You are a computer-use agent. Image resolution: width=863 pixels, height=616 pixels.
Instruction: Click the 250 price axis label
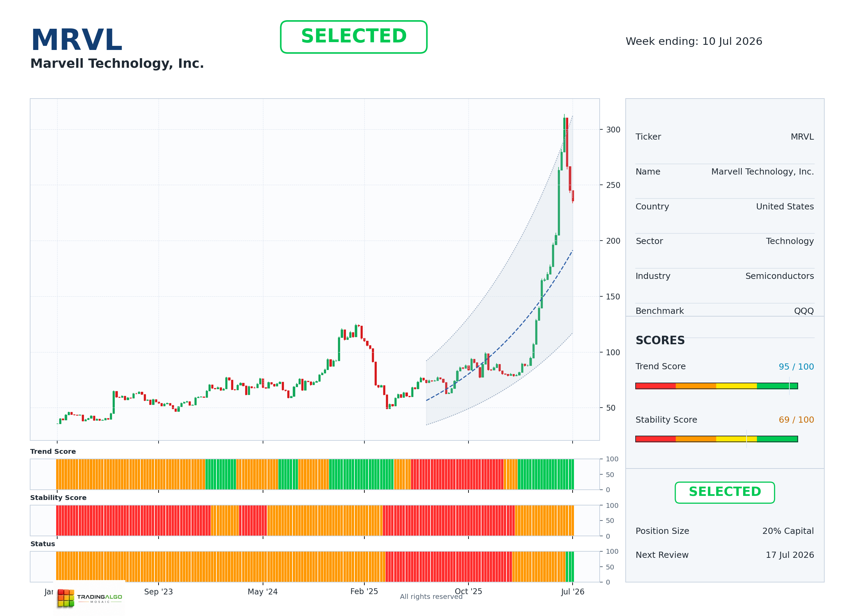(613, 185)
